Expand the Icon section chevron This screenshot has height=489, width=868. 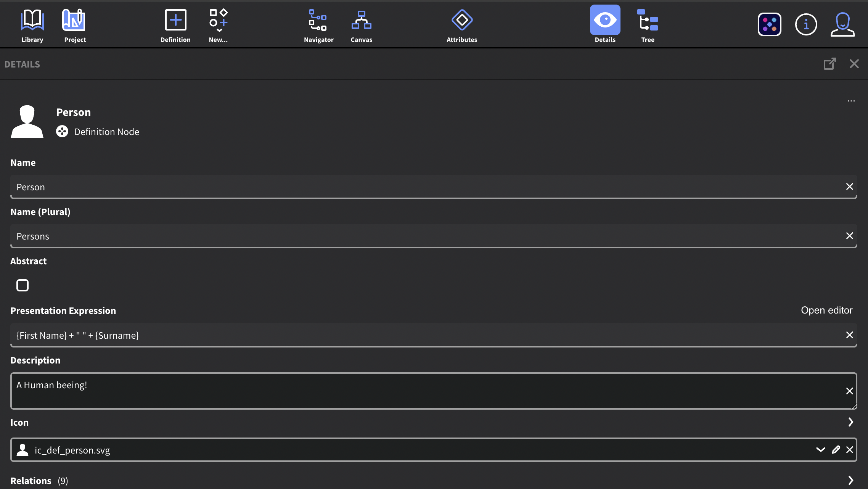(x=850, y=422)
